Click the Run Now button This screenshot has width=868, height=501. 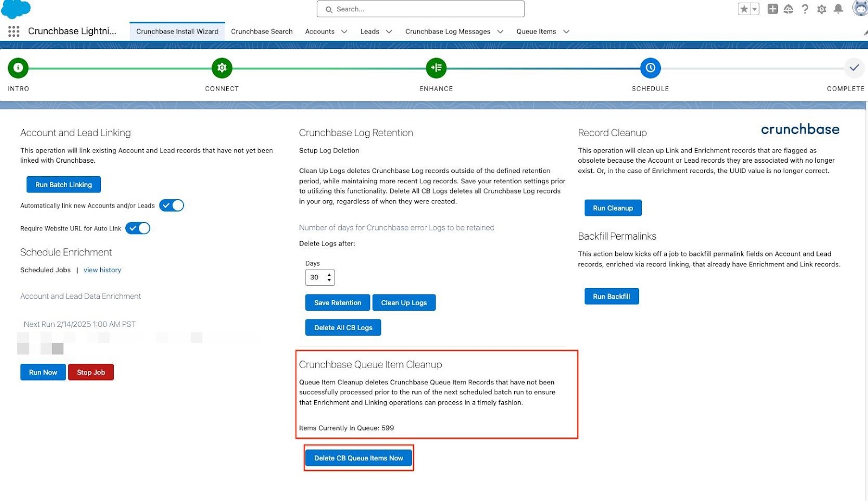pos(43,372)
